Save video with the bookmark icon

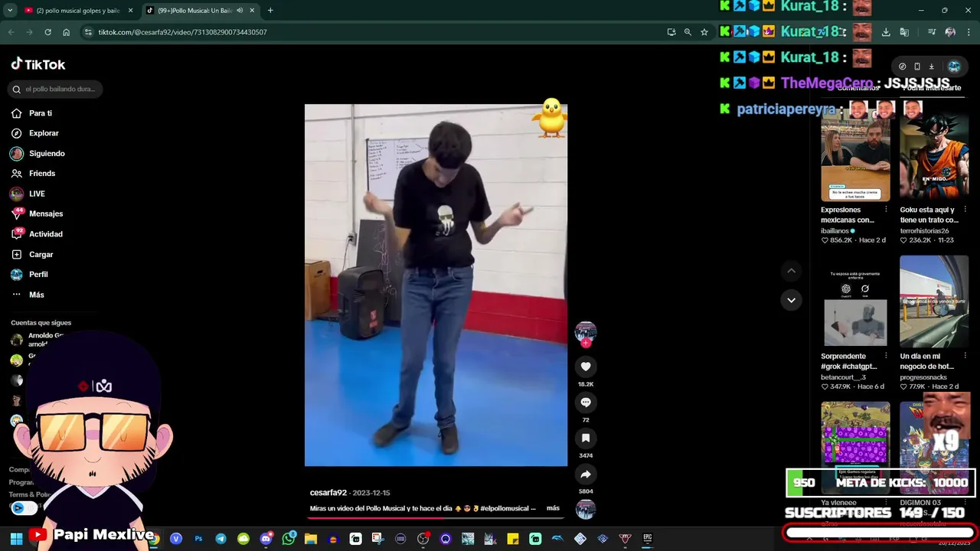point(586,438)
